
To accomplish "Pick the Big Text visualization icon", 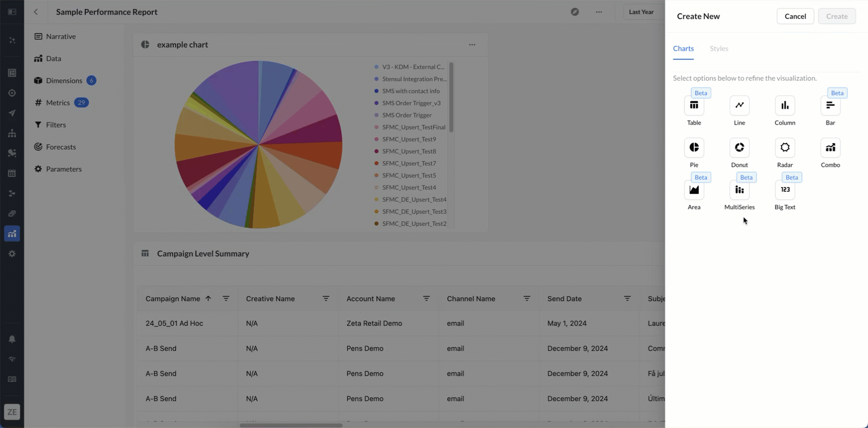I will click(785, 189).
